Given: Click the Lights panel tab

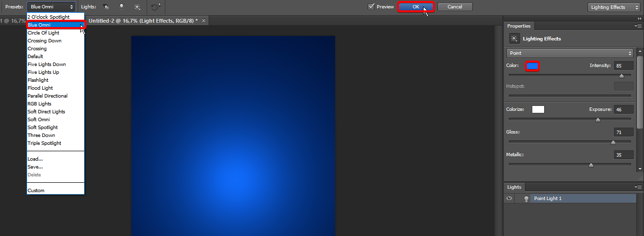Looking at the screenshot, I should click(x=514, y=187).
